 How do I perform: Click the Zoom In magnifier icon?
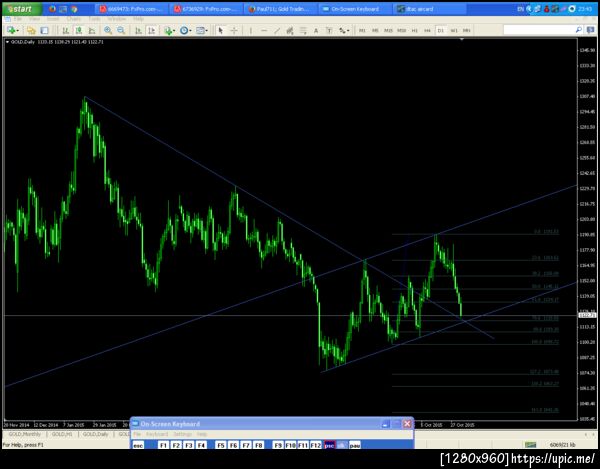(x=108, y=30)
